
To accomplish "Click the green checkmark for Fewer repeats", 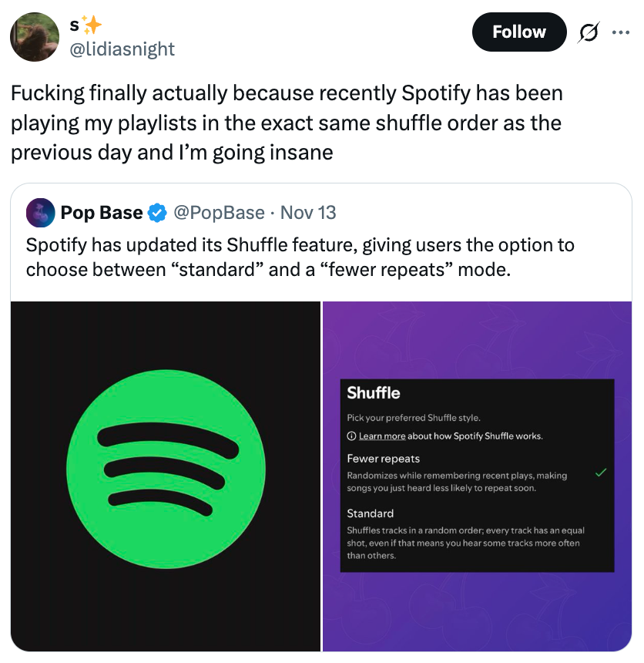I will [x=601, y=473].
